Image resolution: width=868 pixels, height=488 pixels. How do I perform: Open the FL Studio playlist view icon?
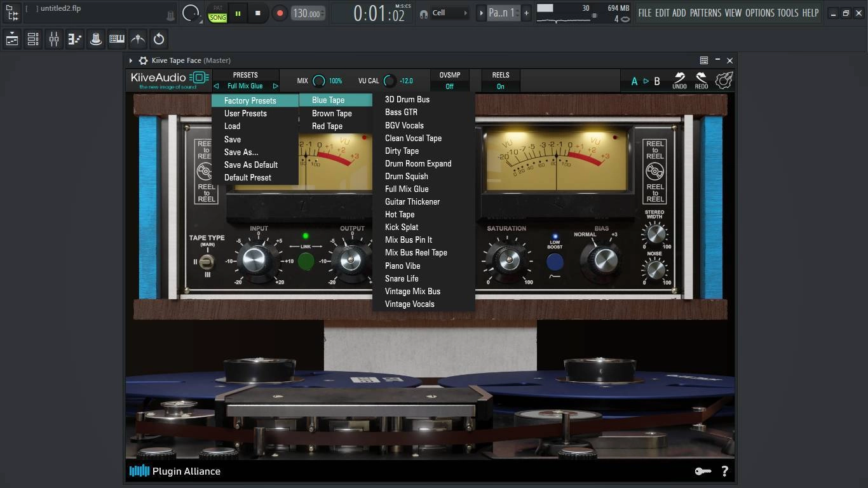click(x=12, y=39)
